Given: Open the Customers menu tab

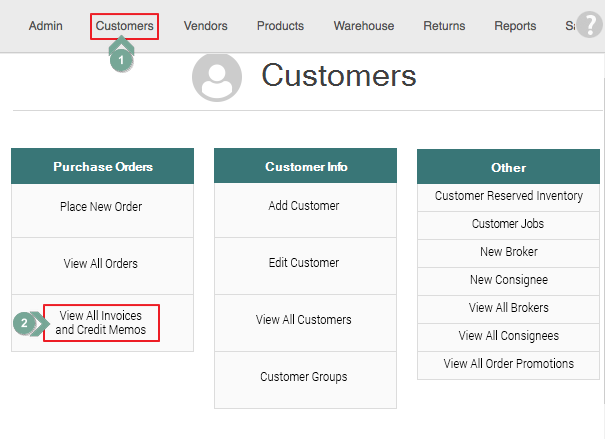Looking at the screenshot, I should pos(125,26).
